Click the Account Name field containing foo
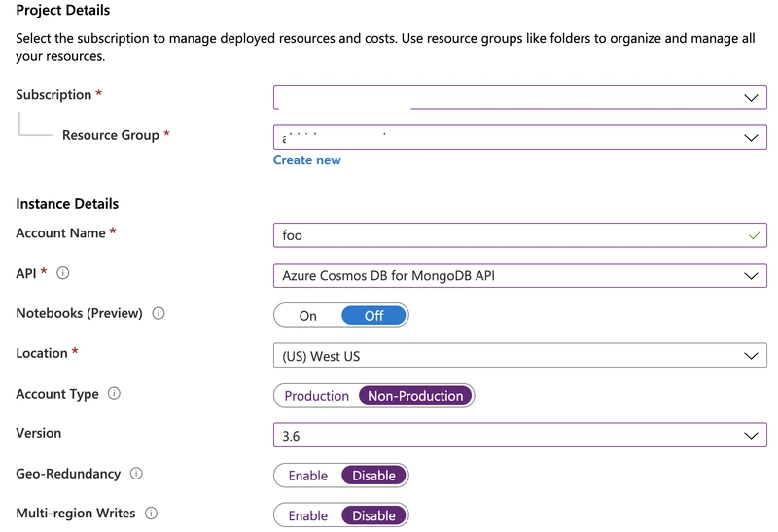This screenshot has width=778, height=532. click(x=520, y=235)
